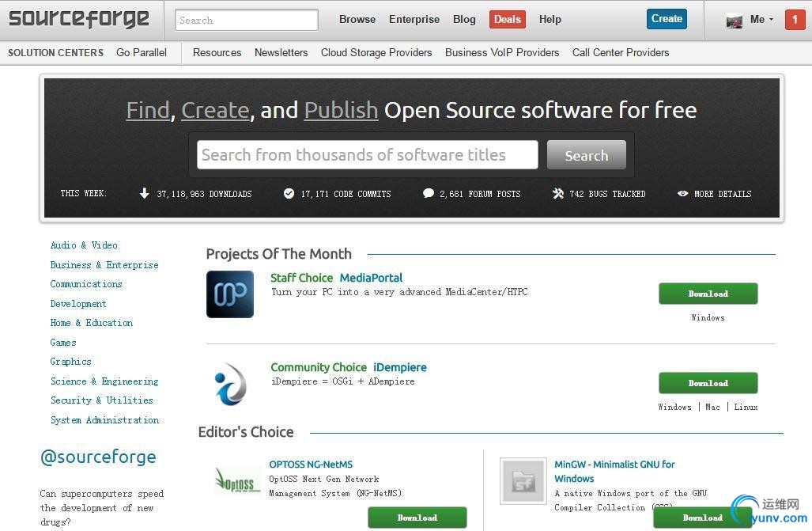Open the Enterprise menu item
812x531 pixels.
[x=414, y=19]
